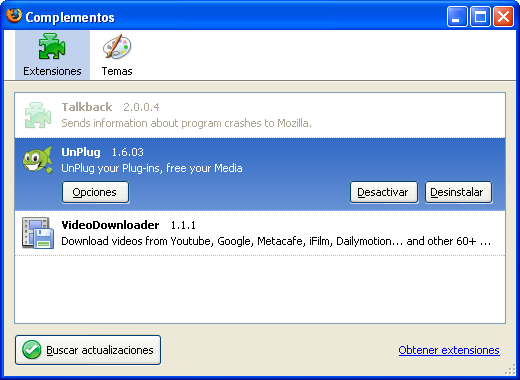This screenshot has height=380, width=520.
Task: Click the Talkback version 2.0.0.4
Action: click(141, 107)
